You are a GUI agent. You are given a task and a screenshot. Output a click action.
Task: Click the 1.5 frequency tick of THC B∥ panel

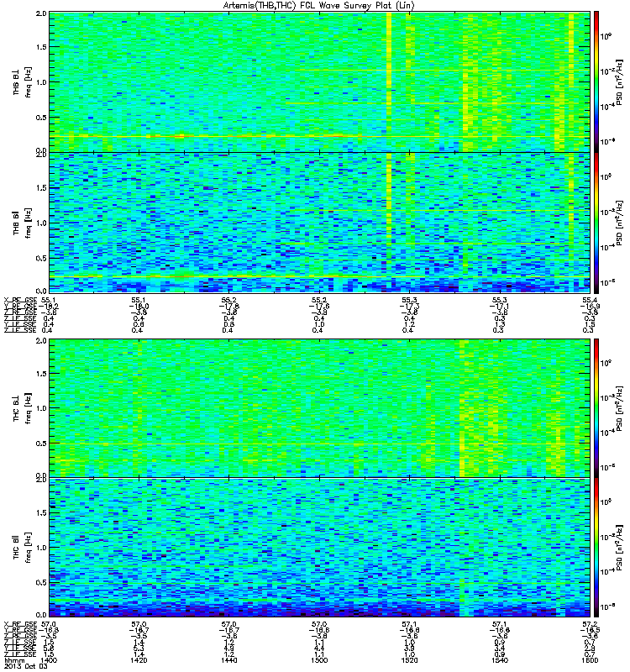(x=41, y=512)
